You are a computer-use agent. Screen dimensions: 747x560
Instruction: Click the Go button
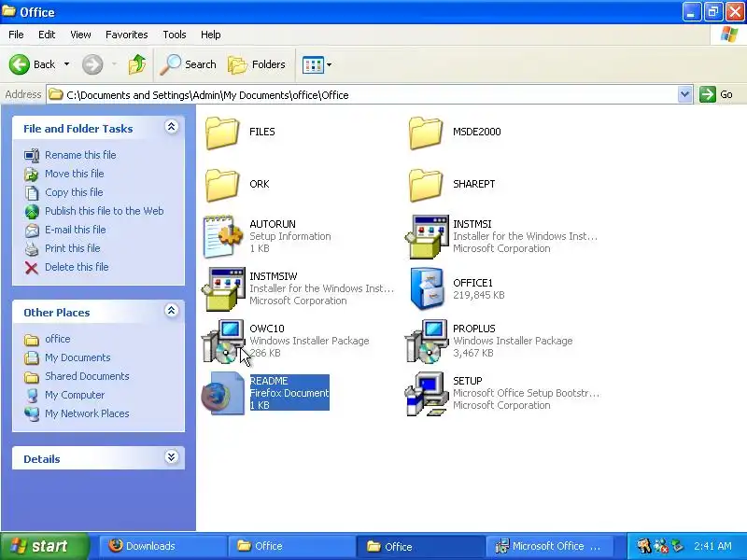click(716, 94)
